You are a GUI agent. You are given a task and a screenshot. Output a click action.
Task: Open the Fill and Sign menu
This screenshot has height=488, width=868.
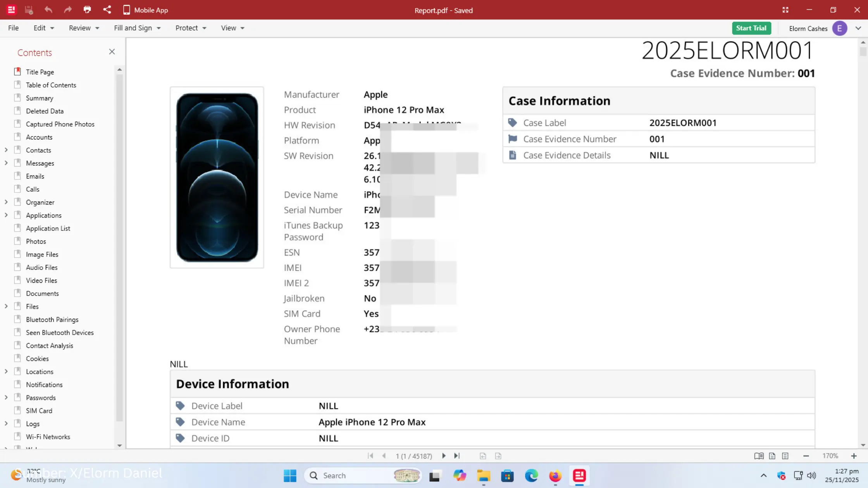137,28
